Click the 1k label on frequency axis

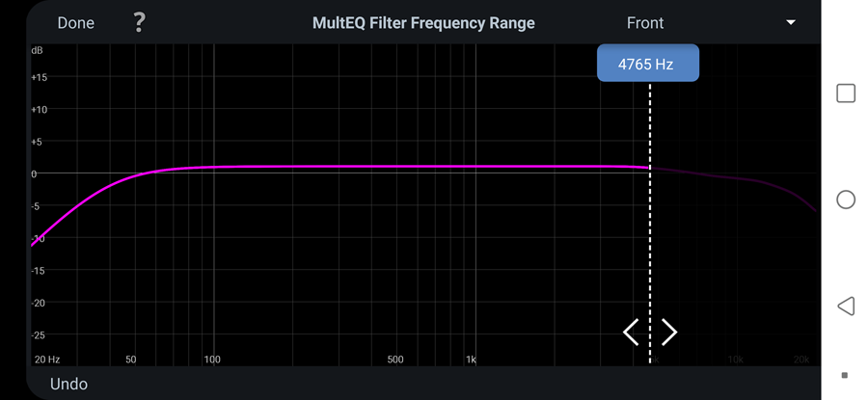pos(471,360)
